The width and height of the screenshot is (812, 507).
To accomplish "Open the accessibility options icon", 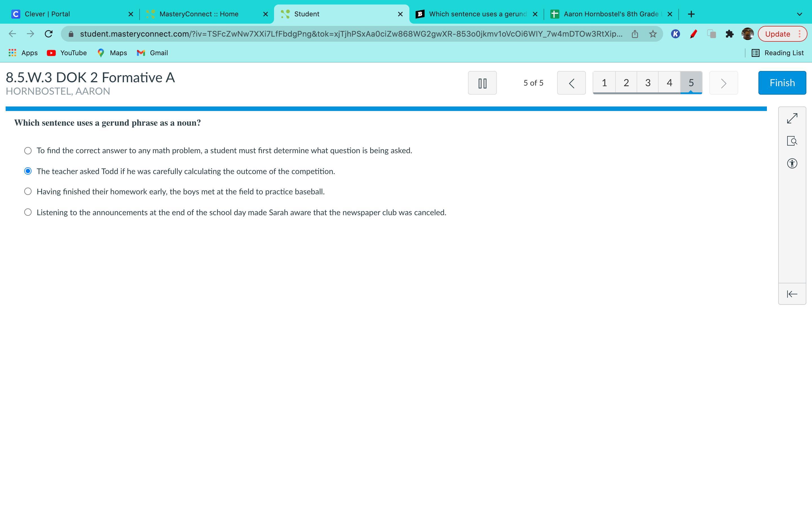I will point(792,164).
